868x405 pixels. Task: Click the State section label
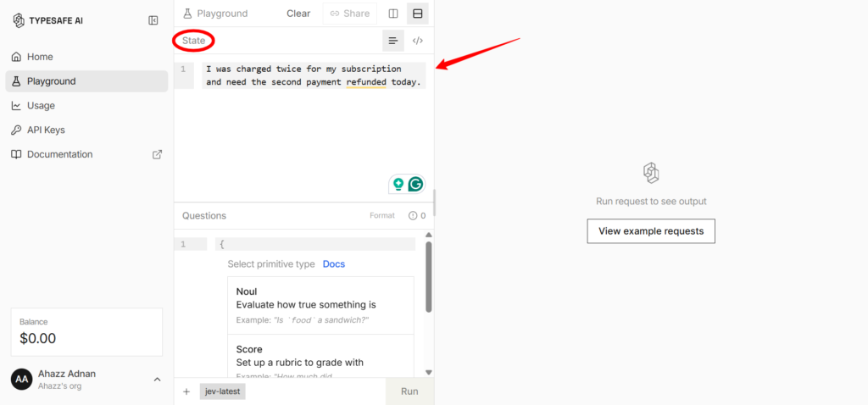[194, 41]
